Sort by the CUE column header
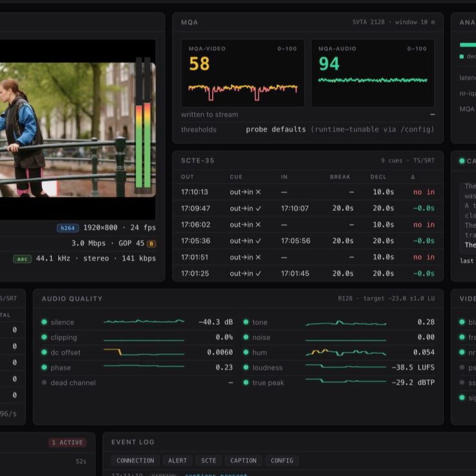The image size is (476, 476). pos(236,177)
